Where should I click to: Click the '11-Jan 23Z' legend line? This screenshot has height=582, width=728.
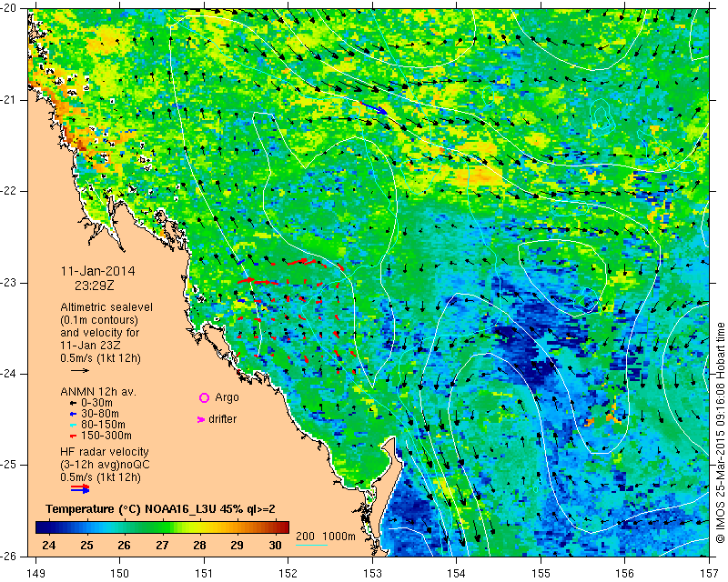(x=88, y=346)
